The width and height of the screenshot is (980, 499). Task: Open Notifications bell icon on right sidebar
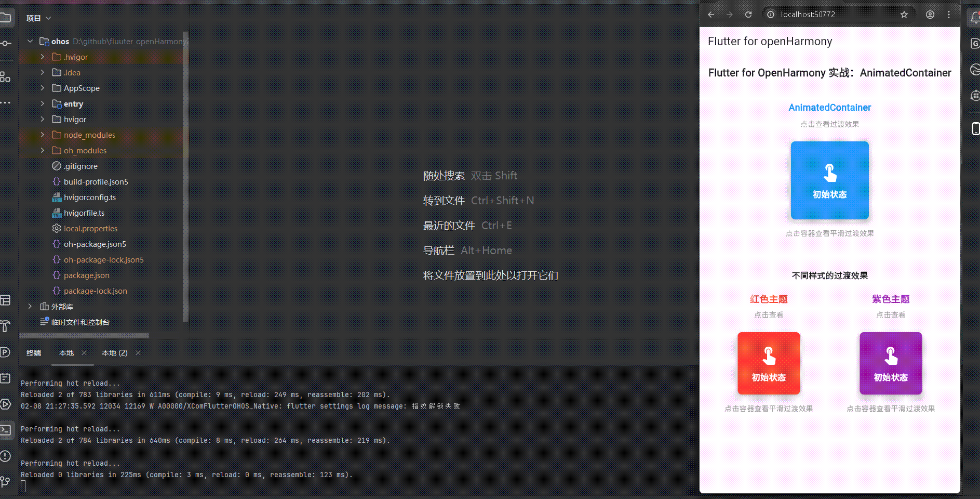pyautogui.click(x=975, y=18)
